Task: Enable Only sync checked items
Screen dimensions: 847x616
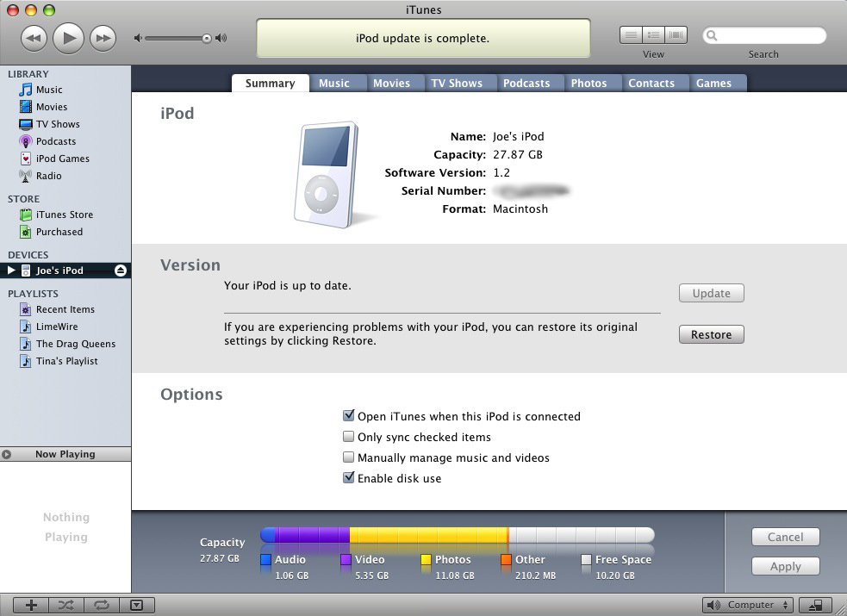Action: (349, 437)
